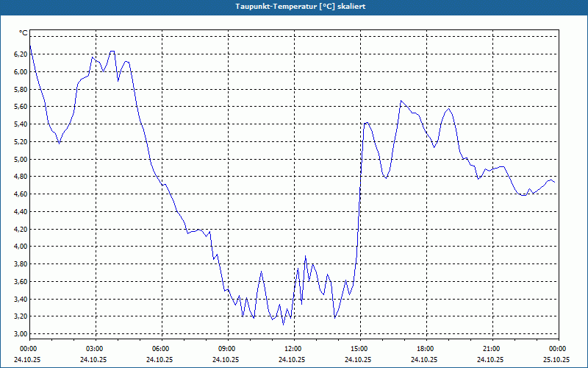Click the '4,00' y-axis label
Screen dimensions: 588x368
(x=21, y=247)
